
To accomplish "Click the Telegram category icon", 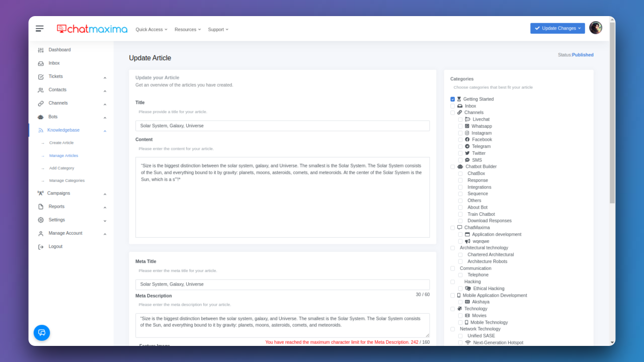I will (x=467, y=146).
